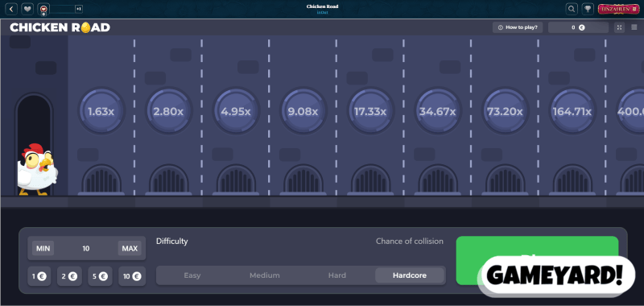Choose the 5 euro quick bet
The width and height of the screenshot is (644, 306).
tap(100, 276)
